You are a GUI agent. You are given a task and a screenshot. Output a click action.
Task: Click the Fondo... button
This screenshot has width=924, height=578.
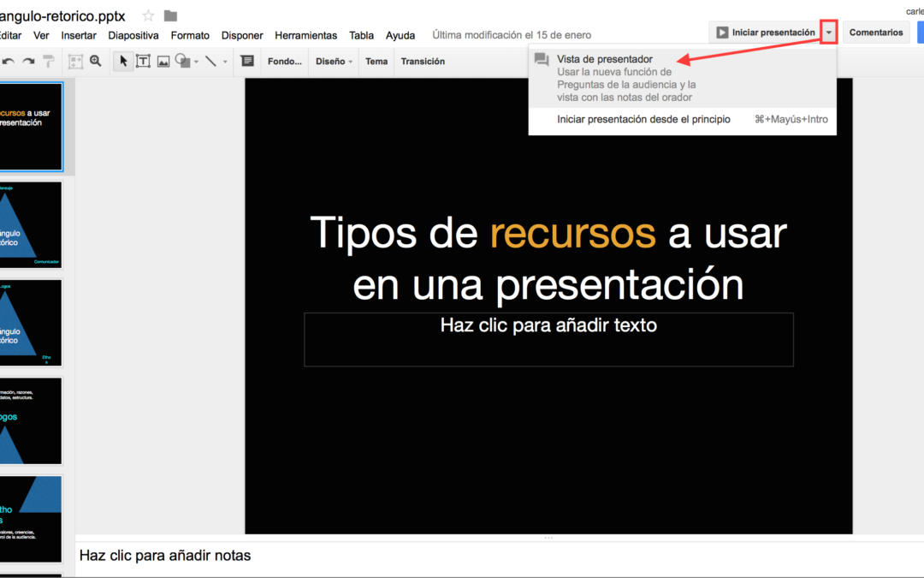point(285,62)
